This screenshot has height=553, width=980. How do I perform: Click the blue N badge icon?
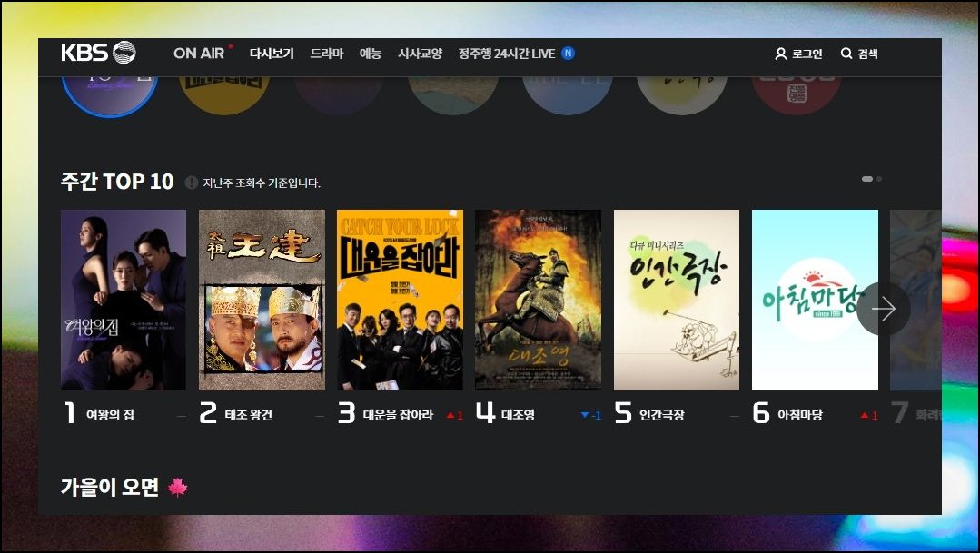(569, 53)
